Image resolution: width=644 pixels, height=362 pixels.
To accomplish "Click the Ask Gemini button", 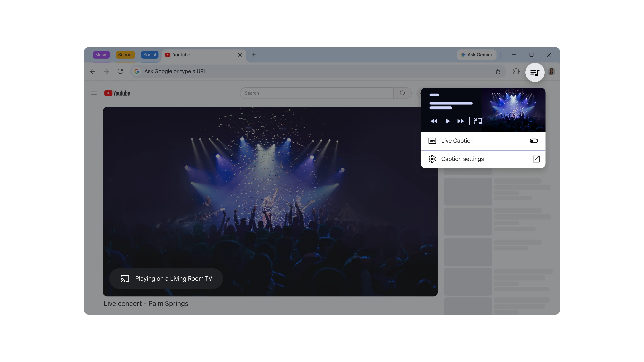I will click(x=476, y=55).
